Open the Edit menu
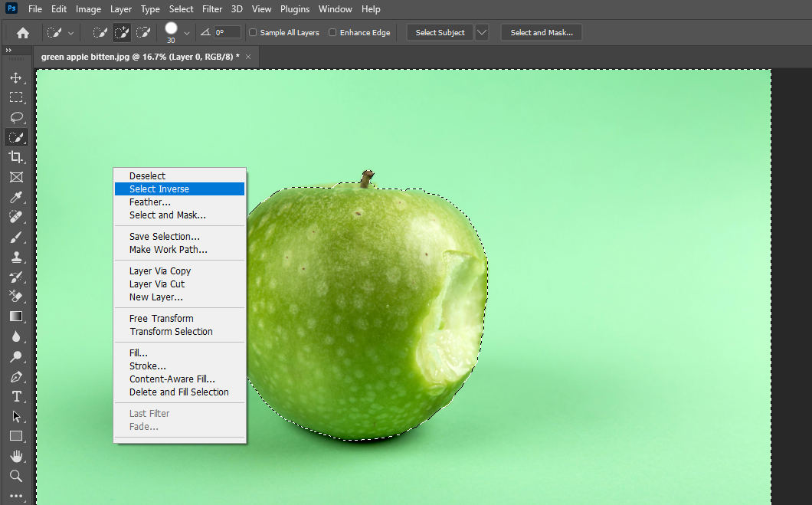The image size is (812, 505). [58, 9]
